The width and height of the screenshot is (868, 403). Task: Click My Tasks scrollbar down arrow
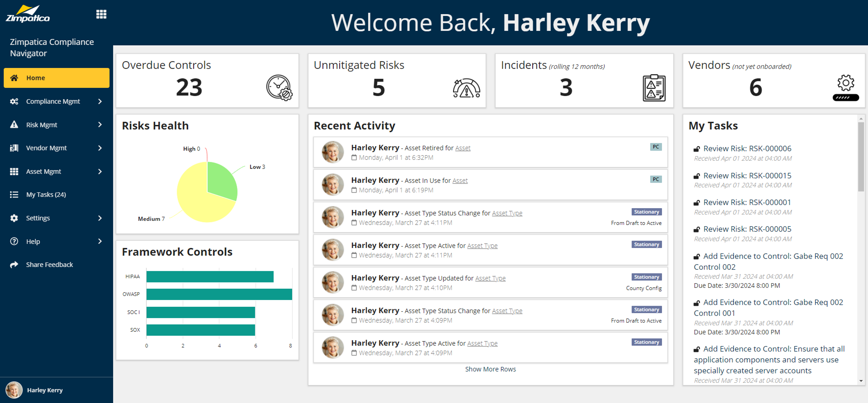tap(861, 381)
